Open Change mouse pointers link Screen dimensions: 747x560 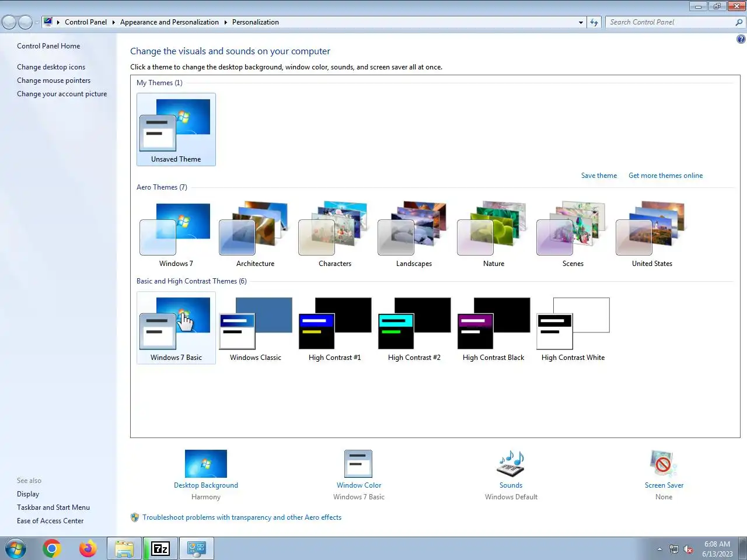point(54,80)
